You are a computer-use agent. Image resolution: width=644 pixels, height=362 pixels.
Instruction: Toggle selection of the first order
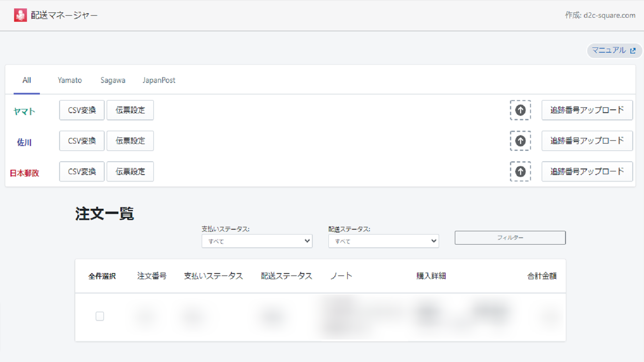(99, 317)
